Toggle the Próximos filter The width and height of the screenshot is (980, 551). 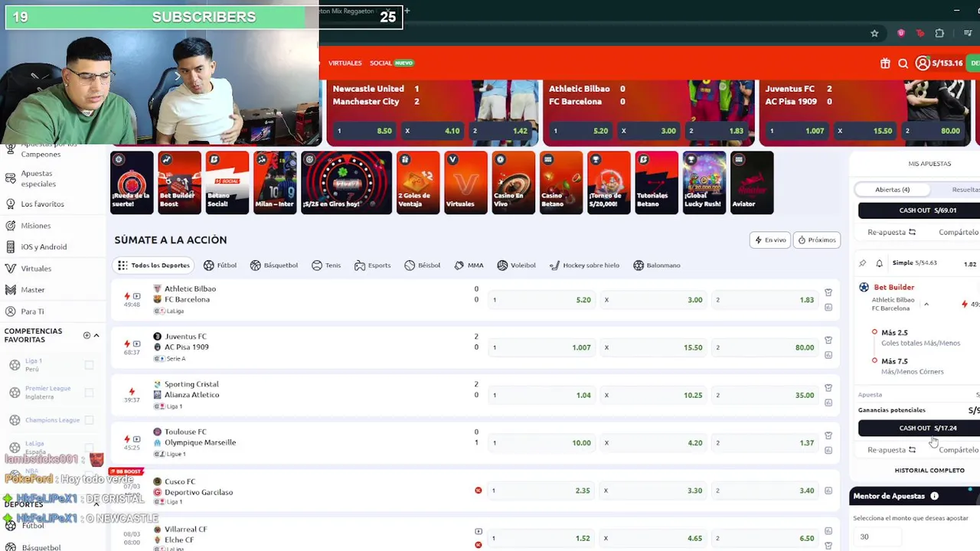point(817,240)
